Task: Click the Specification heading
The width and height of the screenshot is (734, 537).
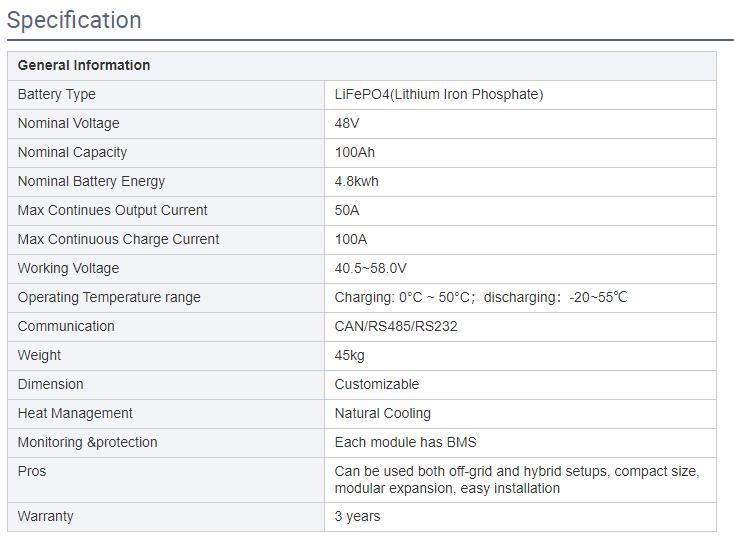Action: point(74,20)
